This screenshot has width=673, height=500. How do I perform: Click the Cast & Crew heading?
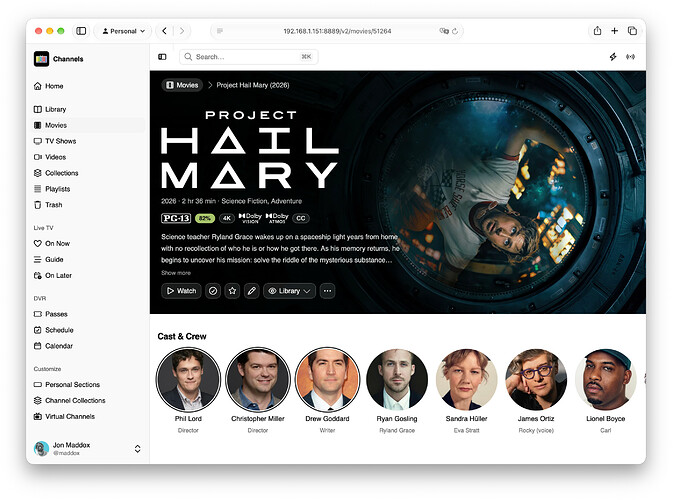(182, 336)
